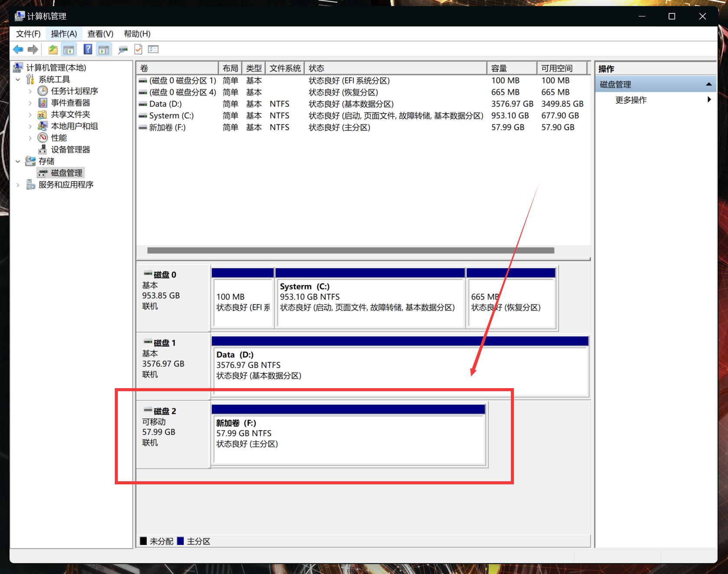Viewport: 728px width, 574px height.
Task: Click the forward navigation arrow icon
Action: (x=32, y=49)
